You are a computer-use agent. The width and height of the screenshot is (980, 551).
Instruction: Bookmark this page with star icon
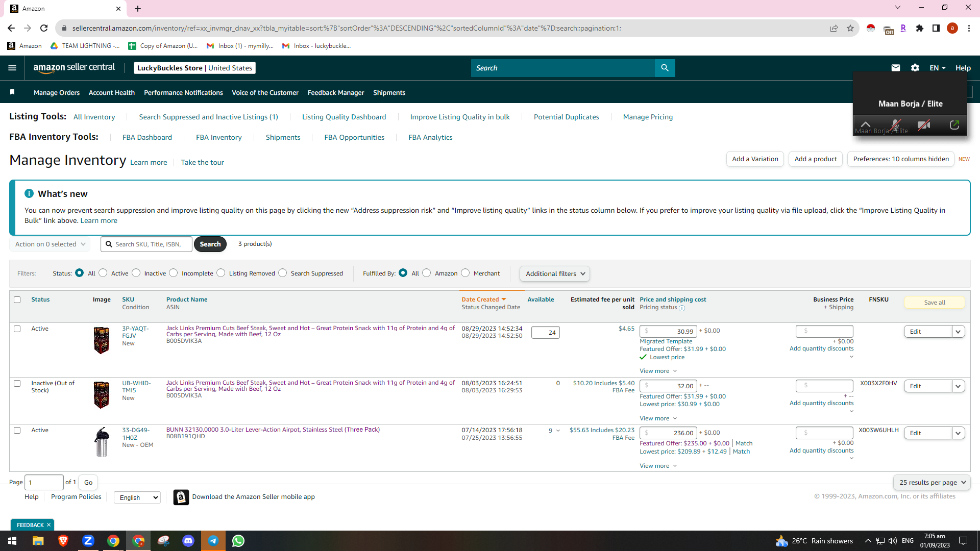pos(850,28)
